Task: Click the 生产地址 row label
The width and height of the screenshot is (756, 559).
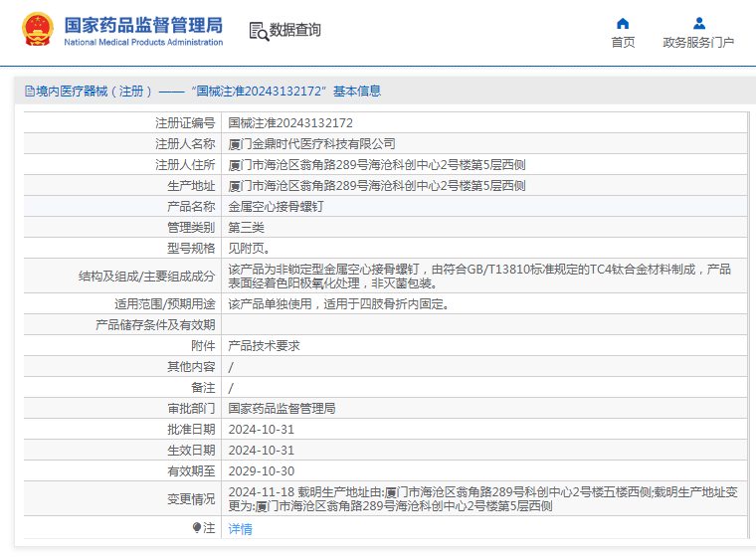Action: click(191, 186)
